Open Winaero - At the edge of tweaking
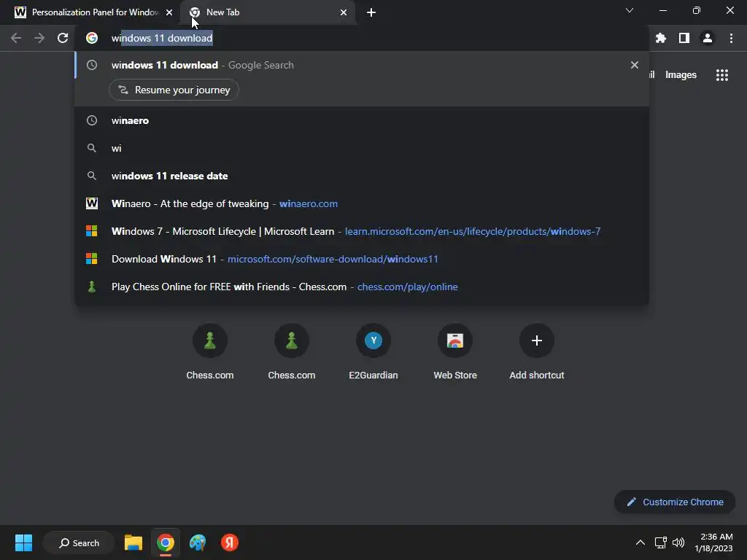Image resolution: width=747 pixels, height=560 pixels. [x=362, y=203]
